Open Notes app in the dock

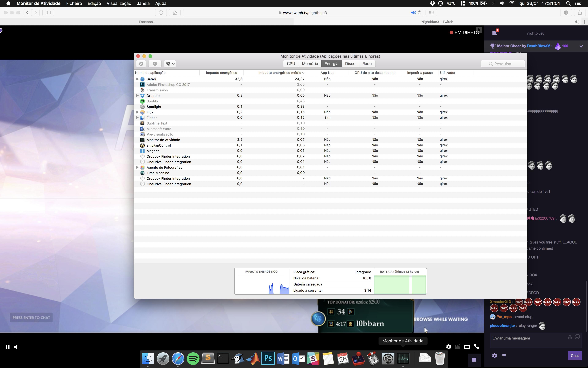click(x=328, y=358)
